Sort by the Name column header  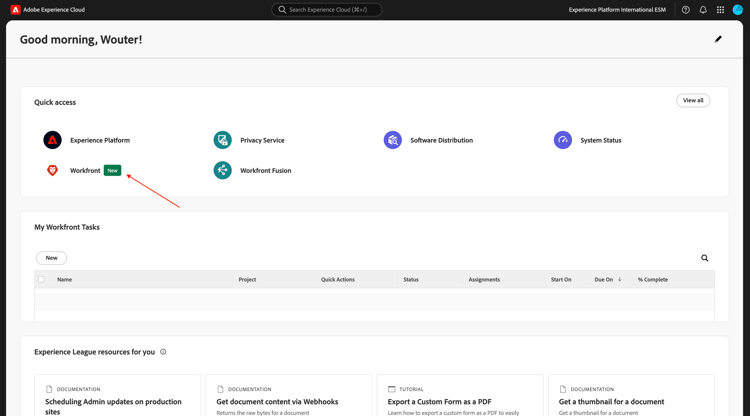[65, 279]
